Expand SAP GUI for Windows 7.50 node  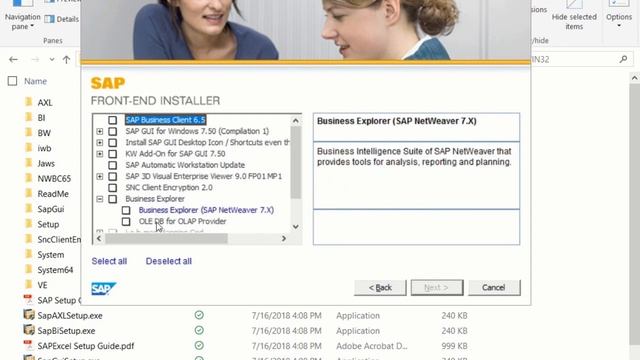coord(100,131)
